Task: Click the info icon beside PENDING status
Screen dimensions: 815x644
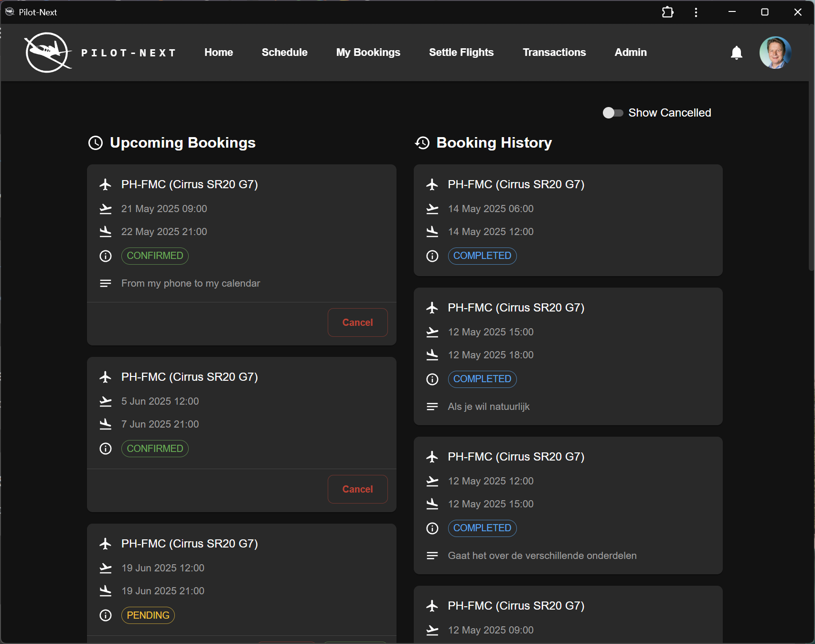Action: click(x=106, y=615)
